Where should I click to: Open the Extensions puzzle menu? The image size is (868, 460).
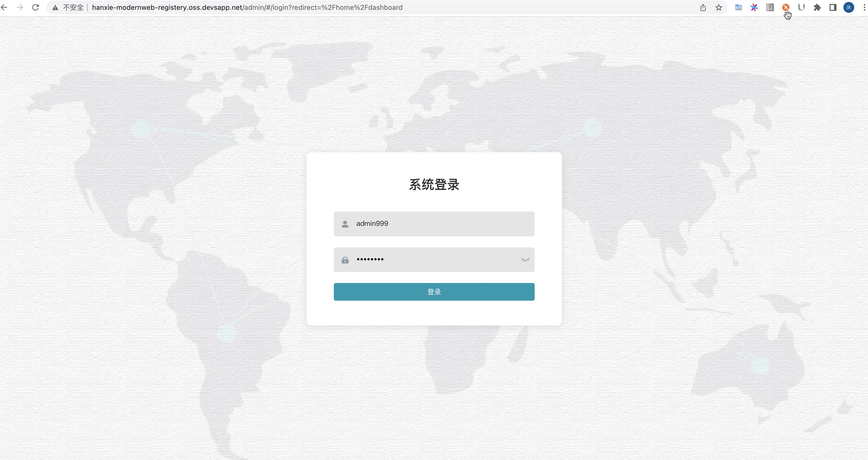pyautogui.click(x=817, y=7)
